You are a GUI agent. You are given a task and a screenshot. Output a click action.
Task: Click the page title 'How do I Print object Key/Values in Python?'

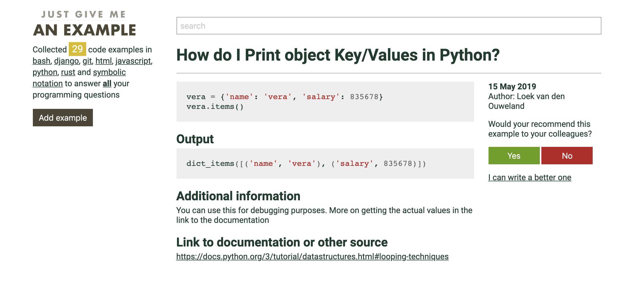pyautogui.click(x=338, y=55)
